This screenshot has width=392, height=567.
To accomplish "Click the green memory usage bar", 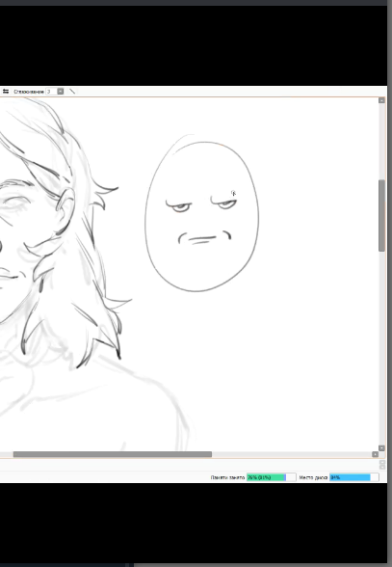I will coord(272,477).
